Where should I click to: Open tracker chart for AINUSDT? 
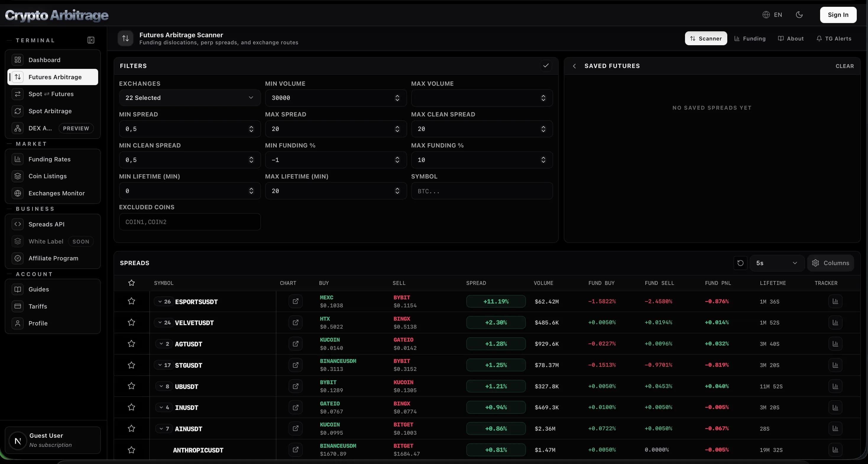click(835, 429)
